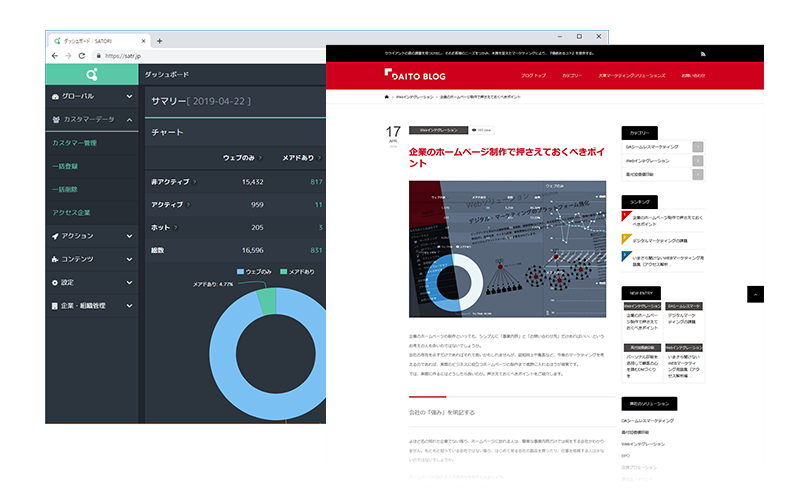
Task: Click the browser back arrow
Action: [54, 56]
